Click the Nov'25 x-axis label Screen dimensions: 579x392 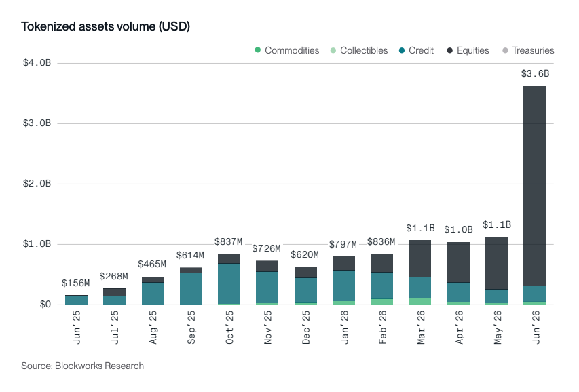[268, 328]
